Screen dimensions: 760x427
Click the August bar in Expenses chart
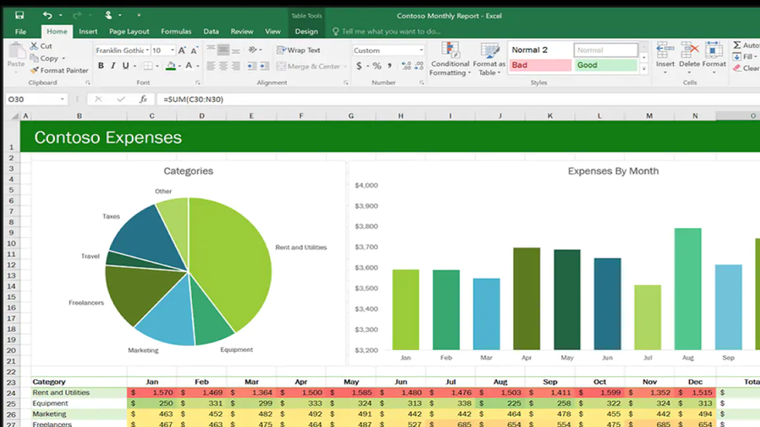(687, 289)
